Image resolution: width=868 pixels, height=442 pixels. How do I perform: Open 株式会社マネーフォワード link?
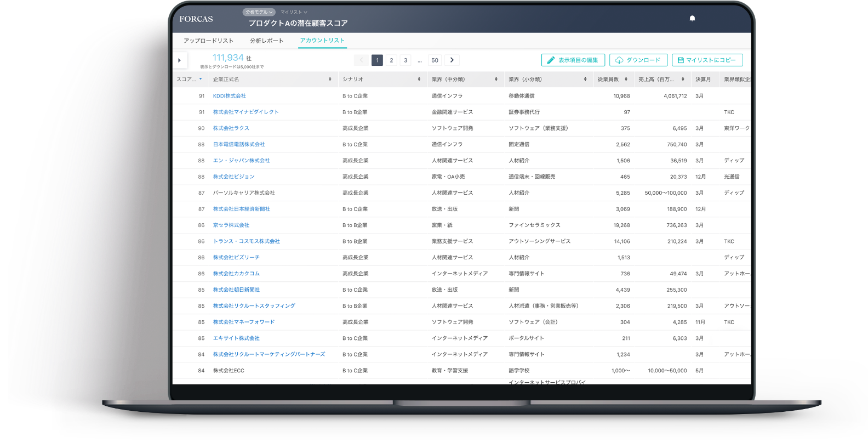coord(244,322)
